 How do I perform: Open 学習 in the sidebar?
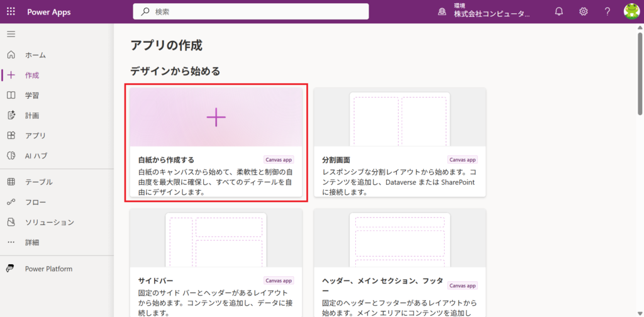tap(32, 95)
